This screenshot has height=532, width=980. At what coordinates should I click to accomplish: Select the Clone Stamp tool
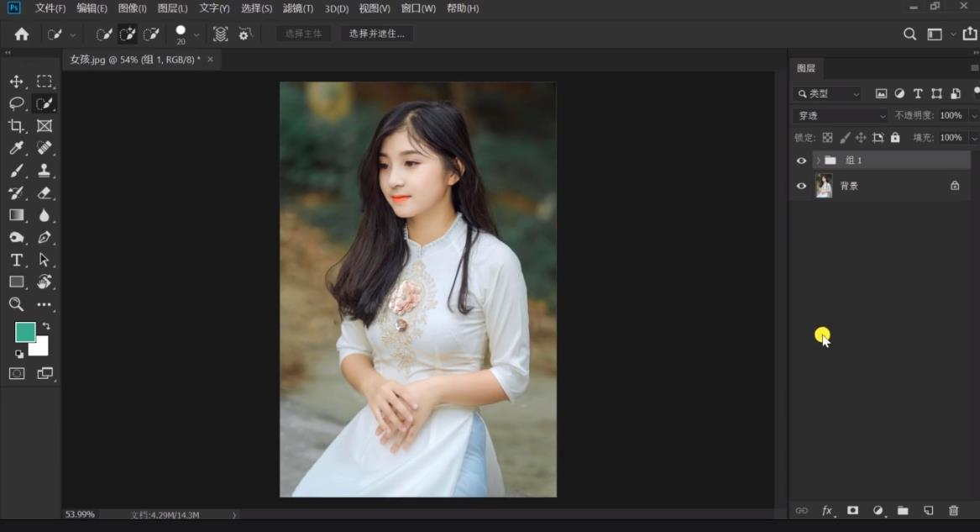pyautogui.click(x=45, y=171)
